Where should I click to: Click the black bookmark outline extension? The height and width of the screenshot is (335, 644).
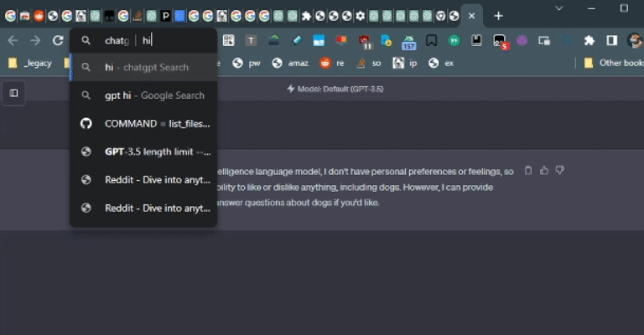pyautogui.click(x=431, y=40)
